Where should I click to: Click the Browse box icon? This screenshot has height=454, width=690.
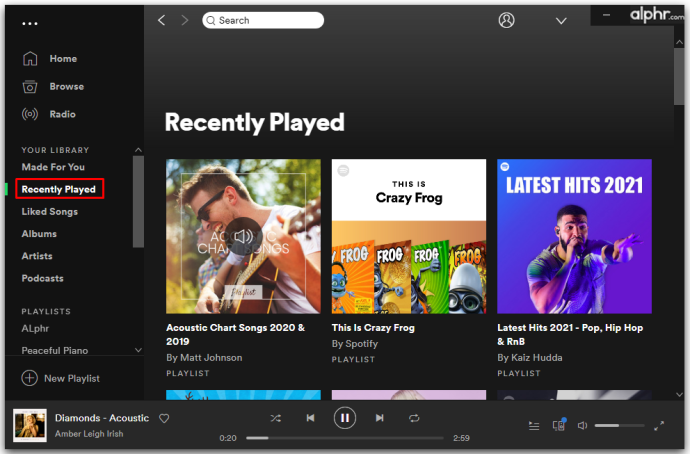coord(30,86)
